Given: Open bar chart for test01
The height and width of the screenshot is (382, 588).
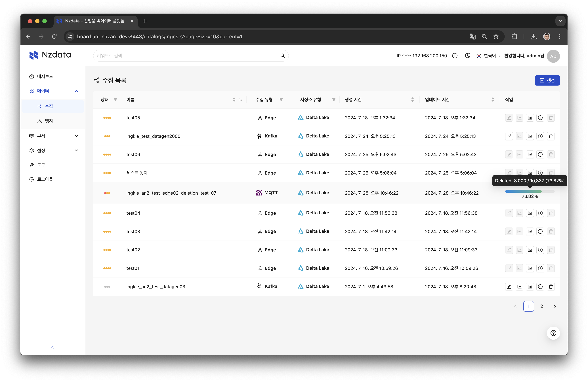Looking at the screenshot, I should coord(530,268).
